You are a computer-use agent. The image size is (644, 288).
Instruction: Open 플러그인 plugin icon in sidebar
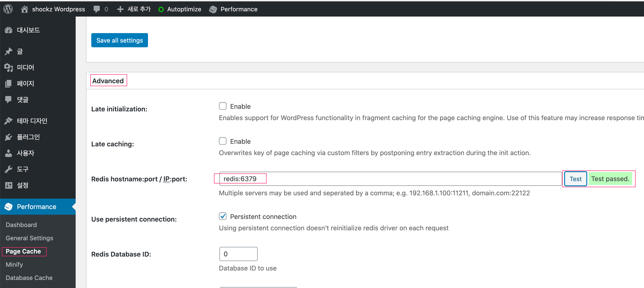point(9,137)
